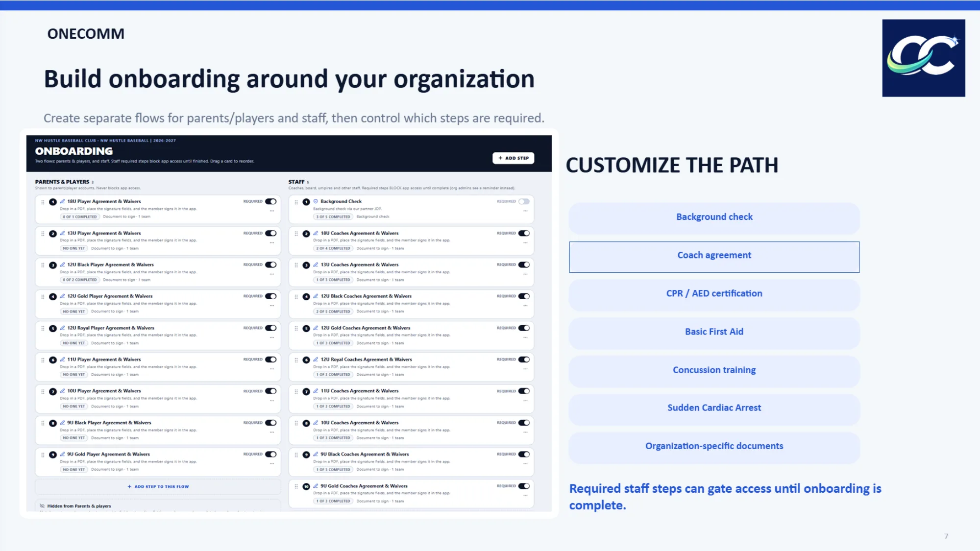980x551 pixels.
Task: Toggle Required for 10U Player Agreement & Waivers
Action: [271, 391]
